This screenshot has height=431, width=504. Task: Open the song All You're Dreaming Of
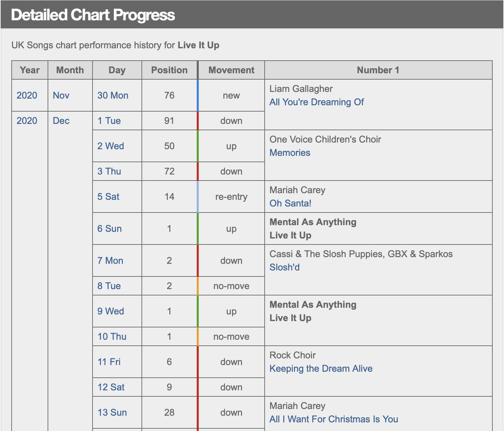317,102
